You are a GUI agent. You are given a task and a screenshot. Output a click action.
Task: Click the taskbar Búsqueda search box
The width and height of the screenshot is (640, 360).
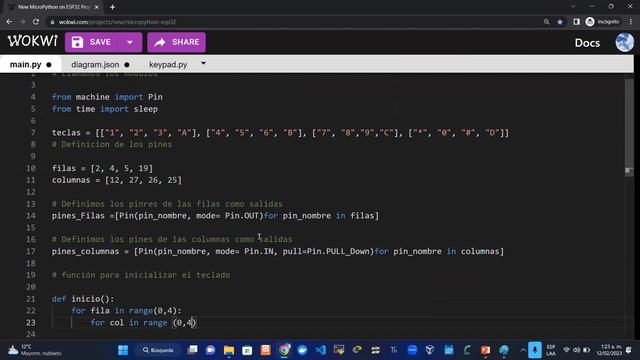158,350
